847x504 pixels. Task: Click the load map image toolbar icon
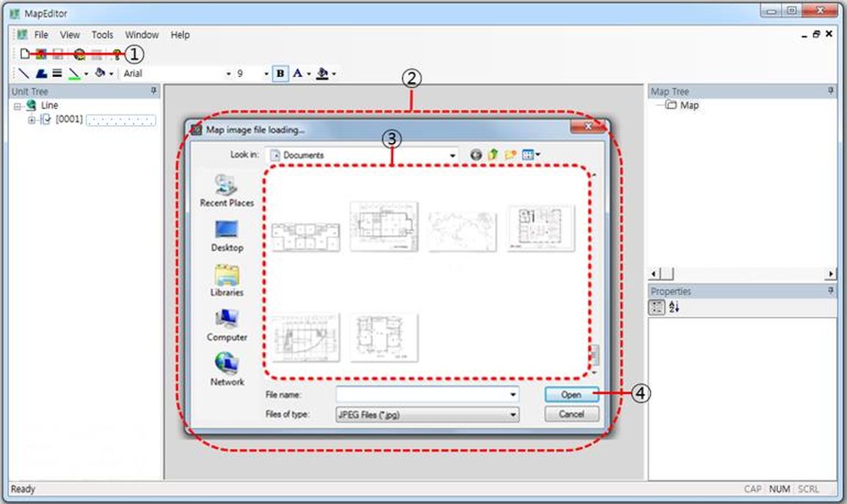tap(41, 54)
